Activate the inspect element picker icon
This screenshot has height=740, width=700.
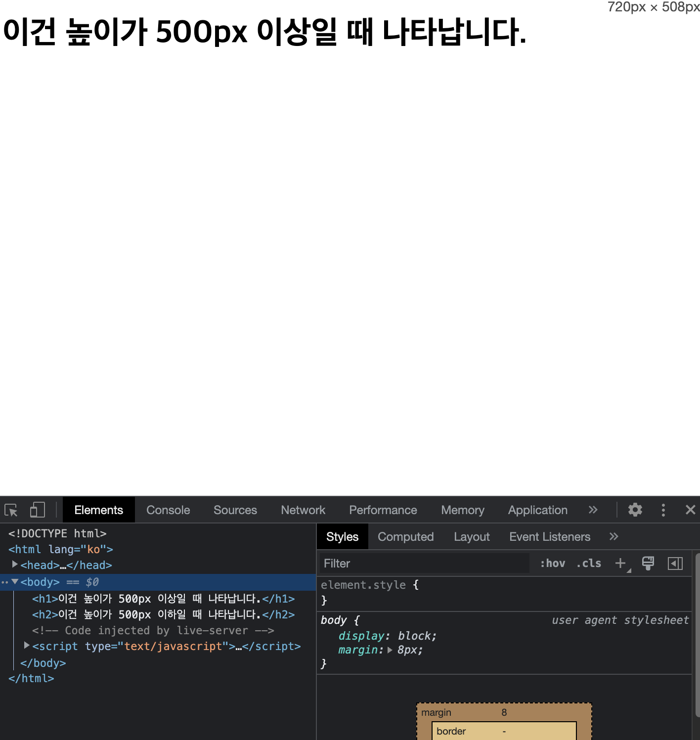point(11,510)
